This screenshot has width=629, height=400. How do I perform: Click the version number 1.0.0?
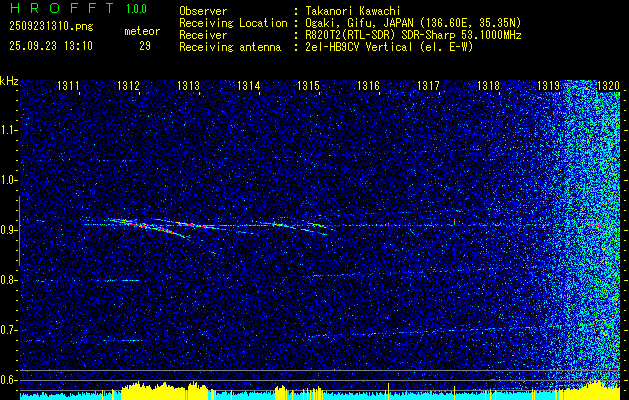[x=136, y=9]
